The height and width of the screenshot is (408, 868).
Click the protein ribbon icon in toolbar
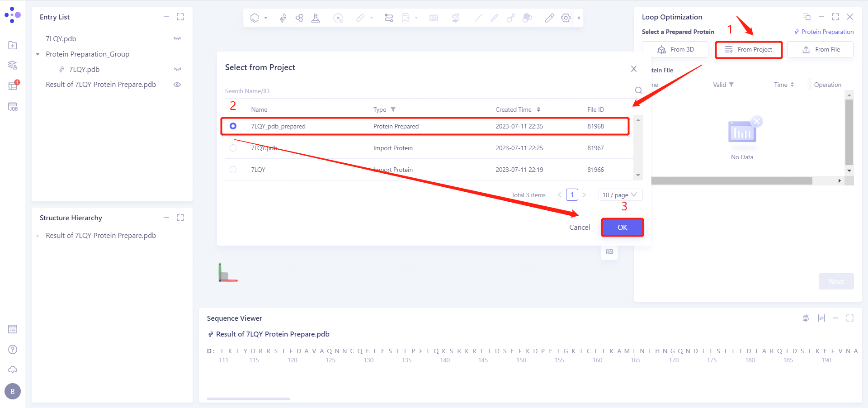pyautogui.click(x=283, y=18)
